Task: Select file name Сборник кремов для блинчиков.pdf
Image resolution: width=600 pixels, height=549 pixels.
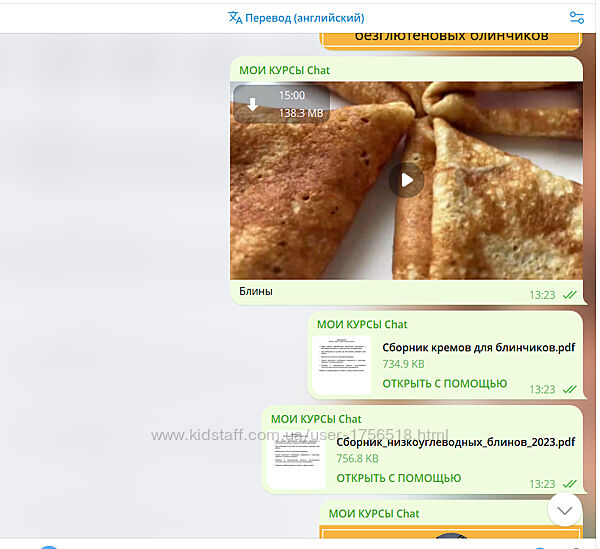Action: click(x=478, y=348)
